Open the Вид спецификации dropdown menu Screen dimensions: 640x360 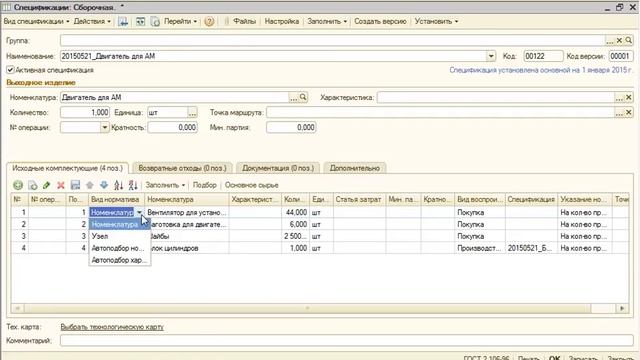click(36, 21)
